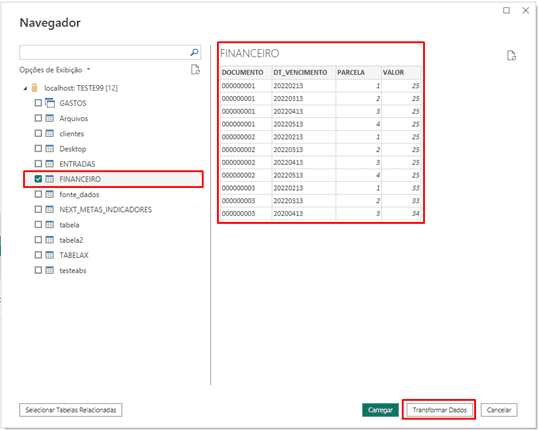Click the testeabs table icon
Screen dimensions: 538x430
click(x=50, y=270)
